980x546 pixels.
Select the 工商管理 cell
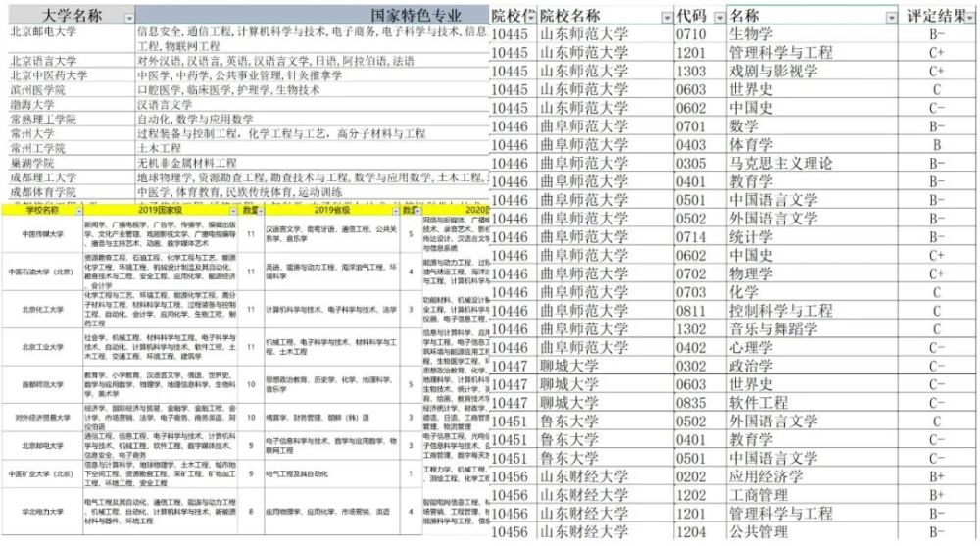click(811, 495)
